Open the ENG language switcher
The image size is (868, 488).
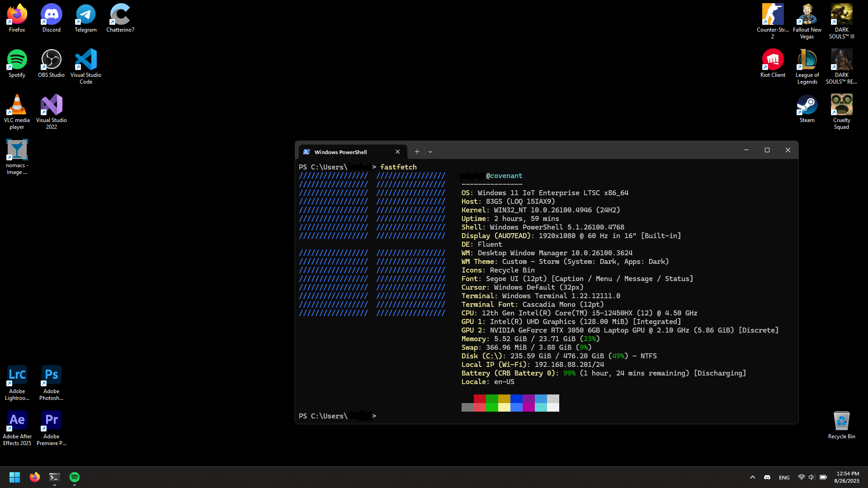(784, 478)
